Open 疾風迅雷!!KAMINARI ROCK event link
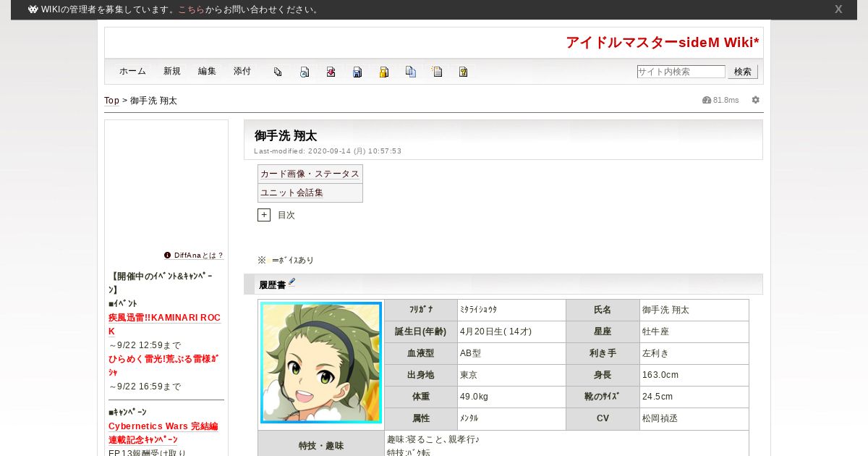 pyautogui.click(x=164, y=324)
